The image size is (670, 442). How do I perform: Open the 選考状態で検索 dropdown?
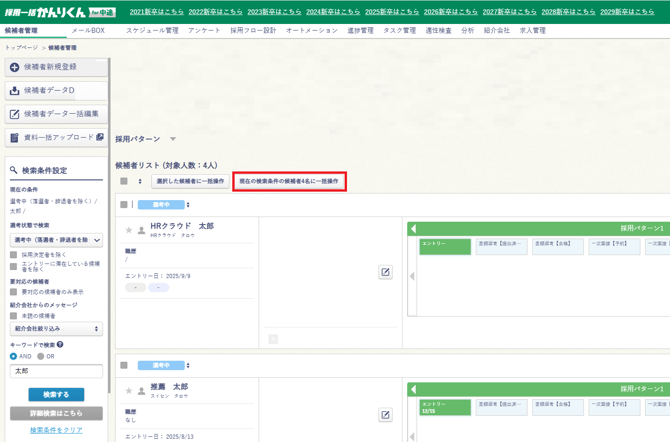pos(56,240)
